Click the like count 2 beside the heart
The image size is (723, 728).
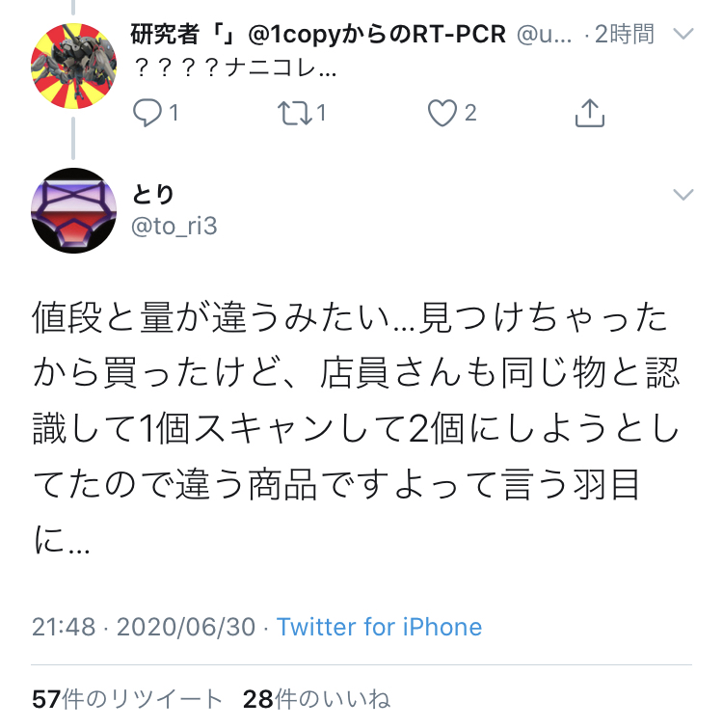tap(470, 113)
